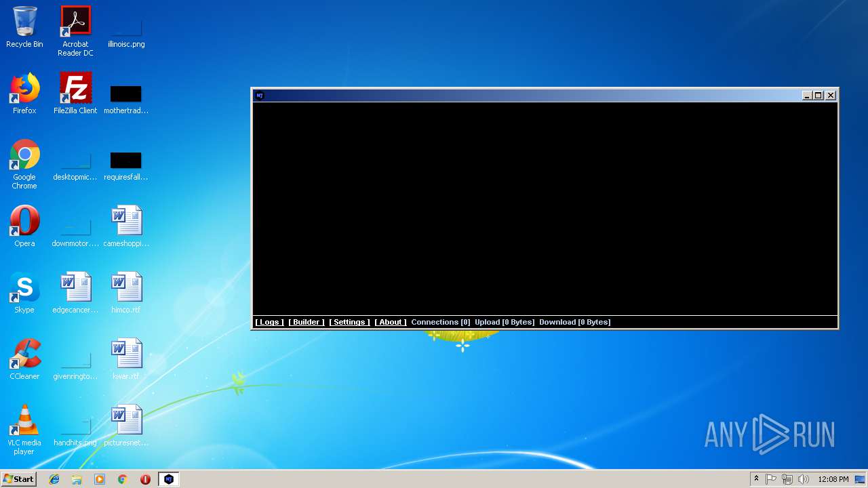Select the VLC media player shortcut

coord(24,430)
